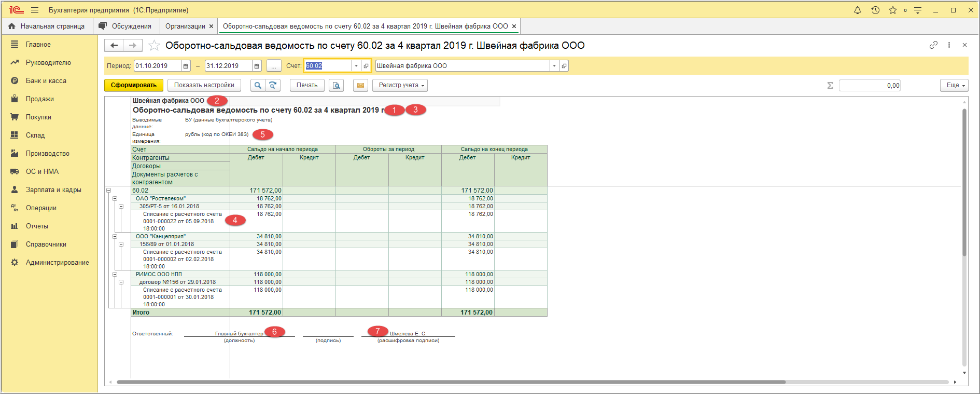
Task: Open organization card icon next to Швейная фабрика
Action: [564, 66]
